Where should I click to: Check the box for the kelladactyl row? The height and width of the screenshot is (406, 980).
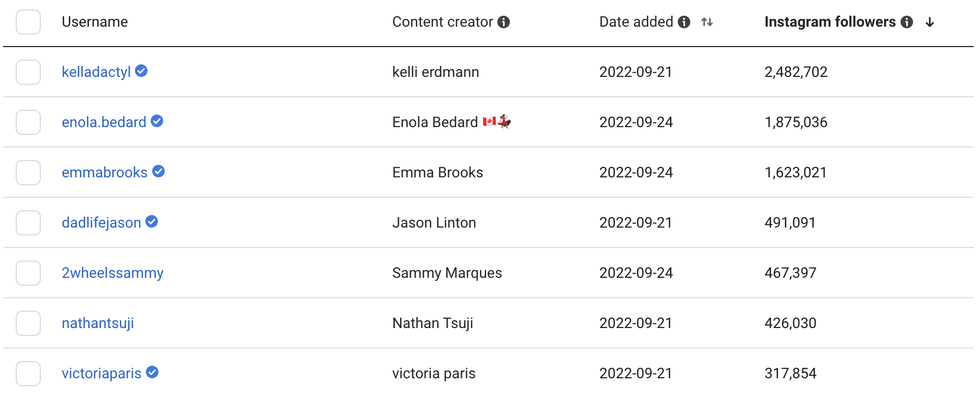click(x=28, y=72)
